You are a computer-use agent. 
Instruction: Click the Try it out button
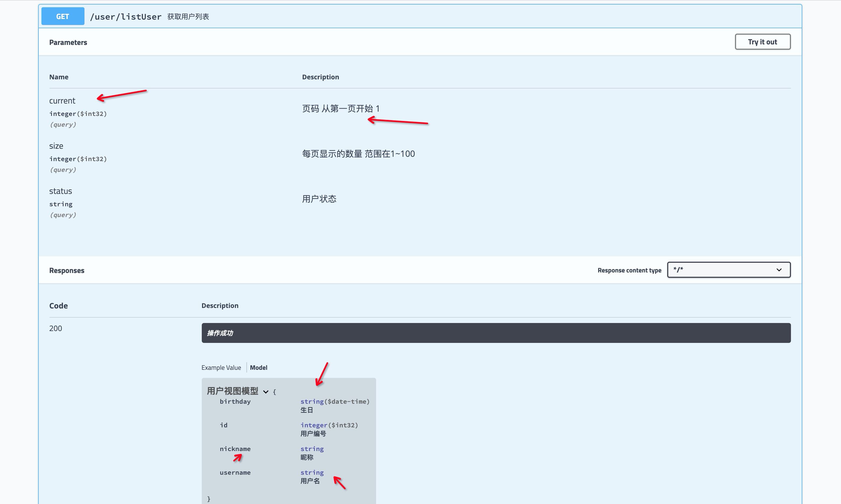[x=762, y=41]
